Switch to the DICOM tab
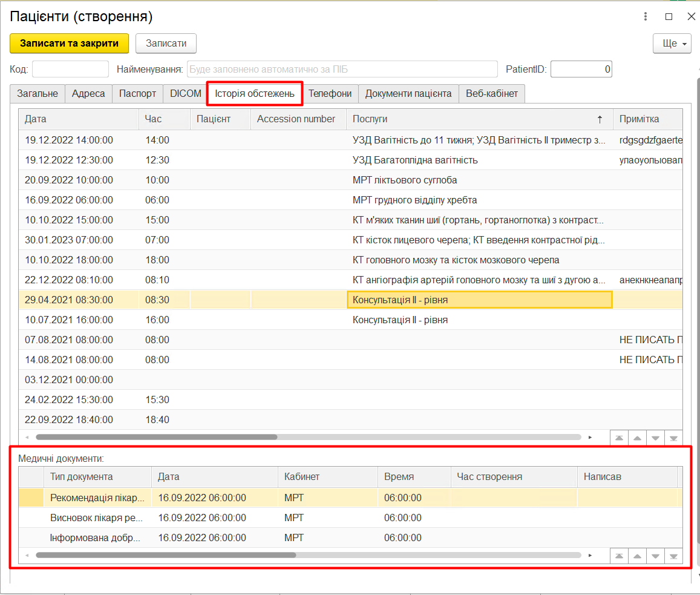The width and height of the screenshot is (700, 595). 185,94
